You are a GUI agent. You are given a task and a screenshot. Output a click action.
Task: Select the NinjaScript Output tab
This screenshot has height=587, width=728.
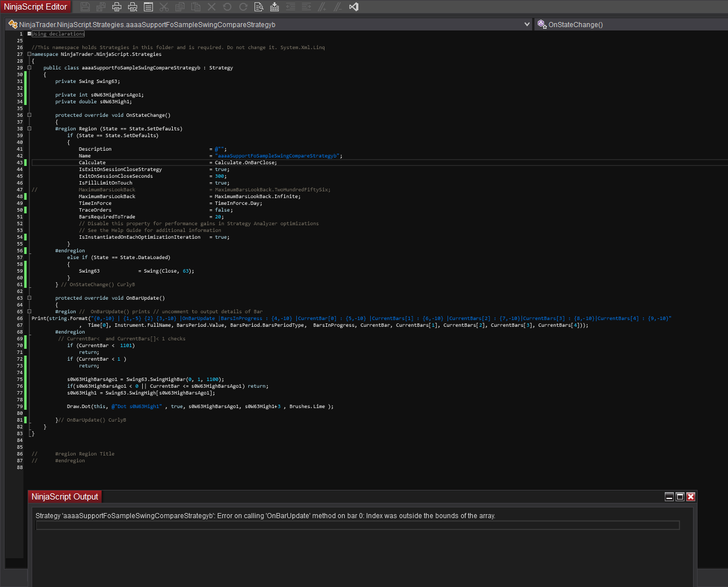(65, 497)
